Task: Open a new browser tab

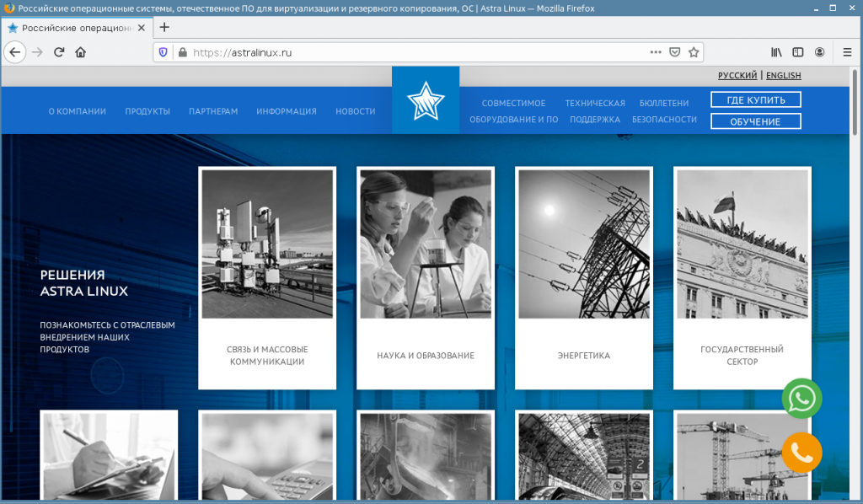Action: 164,28
